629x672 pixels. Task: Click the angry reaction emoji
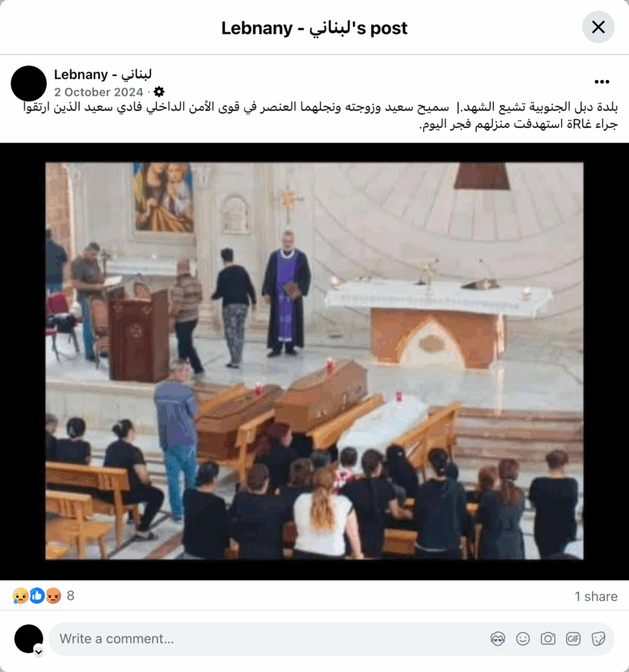[x=53, y=596]
